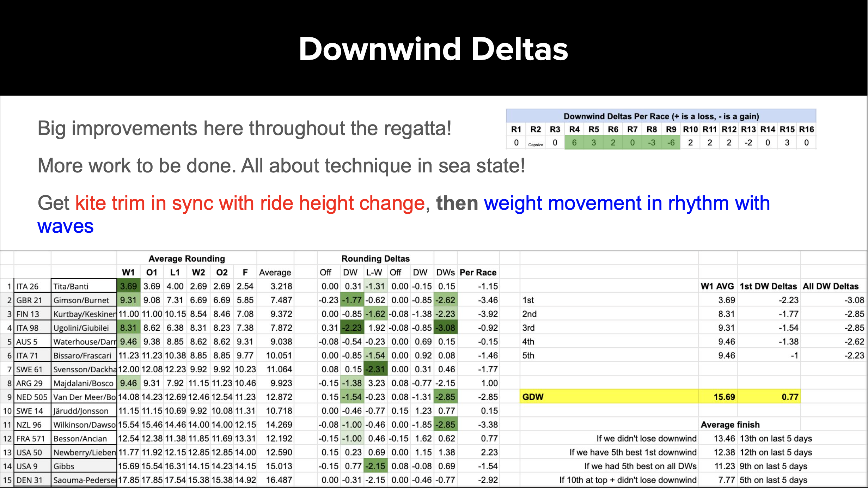The image size is (868, 488).
Task: Click the AUS 5 sail number cell
Action: coord(32,342)
